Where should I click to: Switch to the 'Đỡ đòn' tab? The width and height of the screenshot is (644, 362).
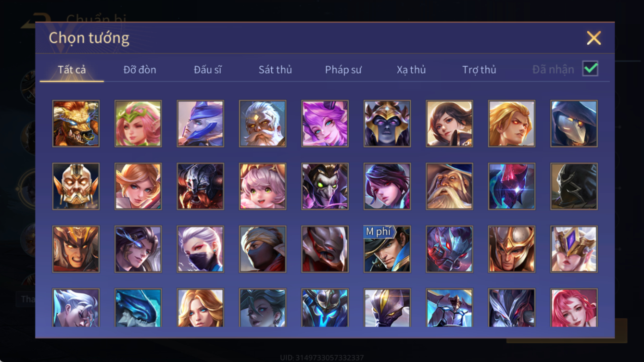(x=139, y=70)
